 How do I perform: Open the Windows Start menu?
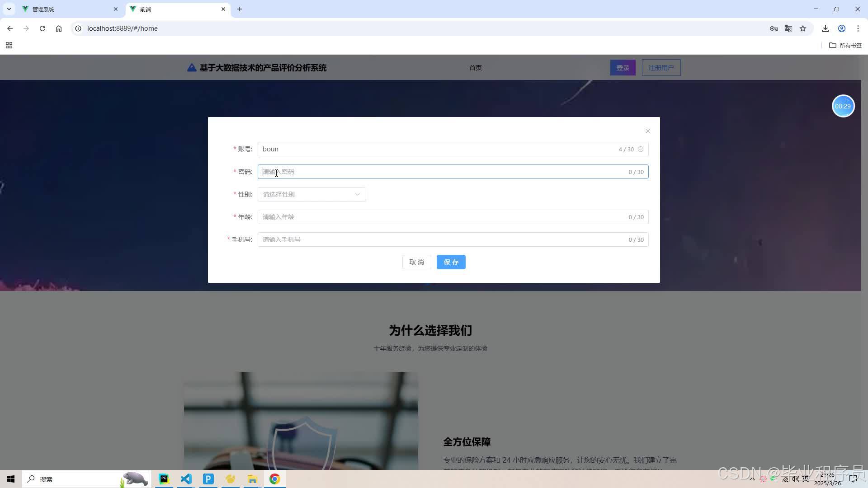click(11, 479)
